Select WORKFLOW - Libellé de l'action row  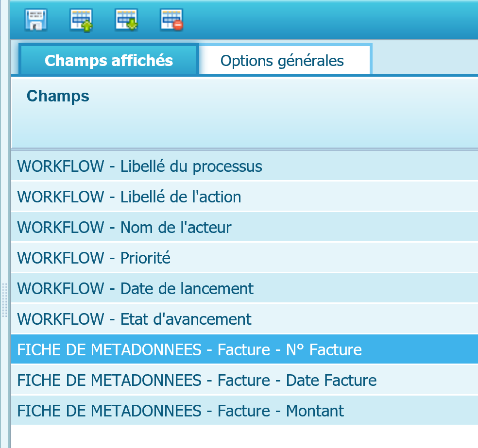[x=129, y=197]
